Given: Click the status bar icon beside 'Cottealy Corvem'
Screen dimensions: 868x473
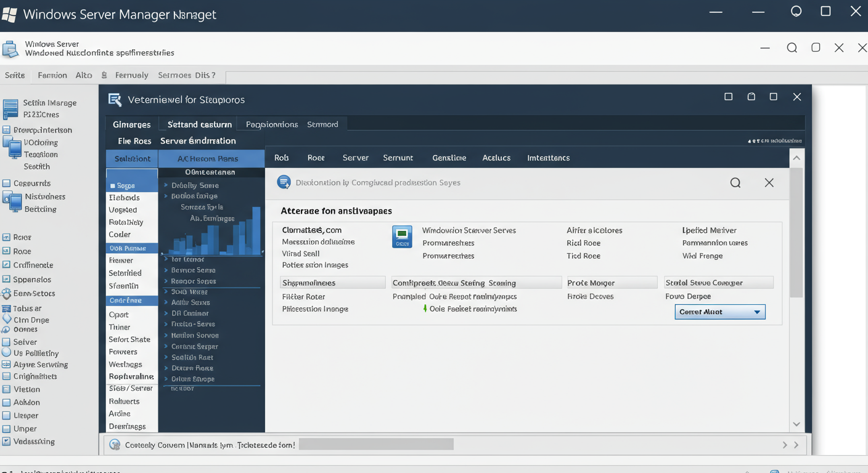Looking at the screenshot, I should [115, 445].
